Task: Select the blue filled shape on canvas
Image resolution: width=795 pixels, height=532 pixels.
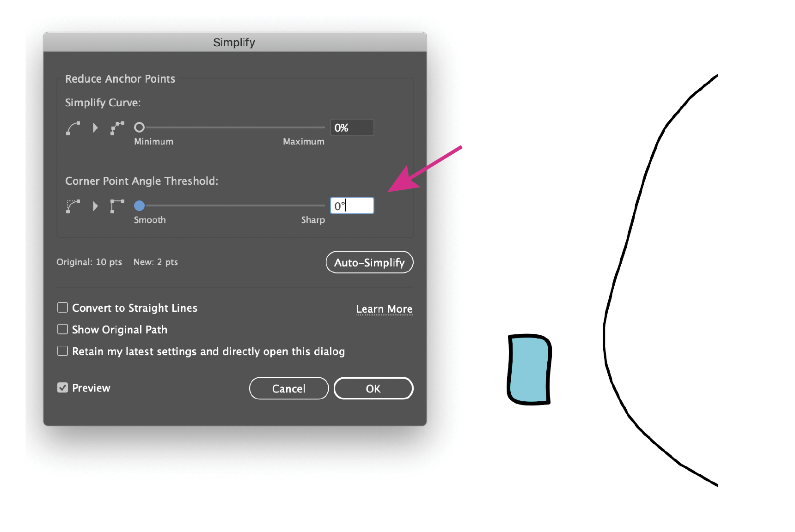Action: coord(530,369)
